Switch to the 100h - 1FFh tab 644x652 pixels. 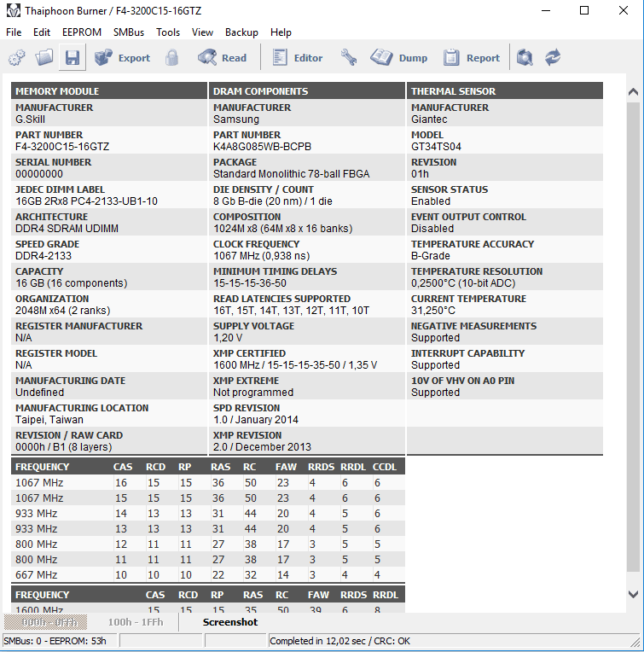[136, 622]
